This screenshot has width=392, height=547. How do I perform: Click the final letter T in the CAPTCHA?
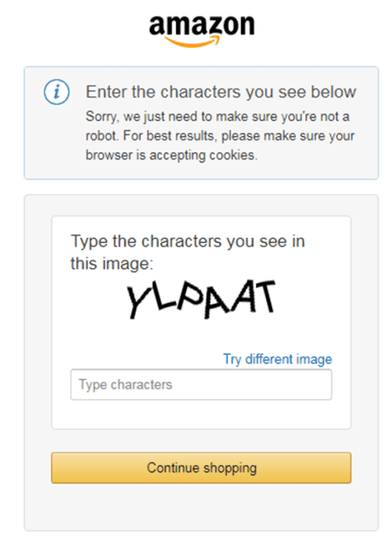(x=263, y=296)
